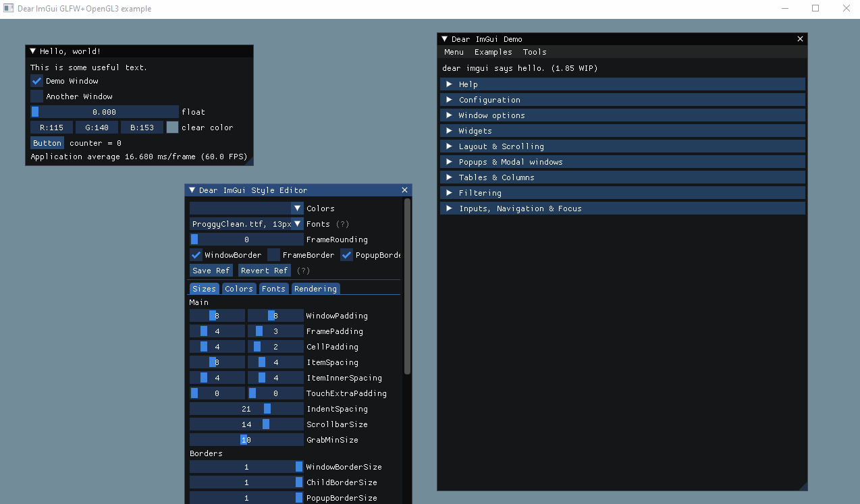Enable the FrameBorder checkbox
The width and height of the screenshot is (860, 504).
pyautogui.click(x=273, y=254)
